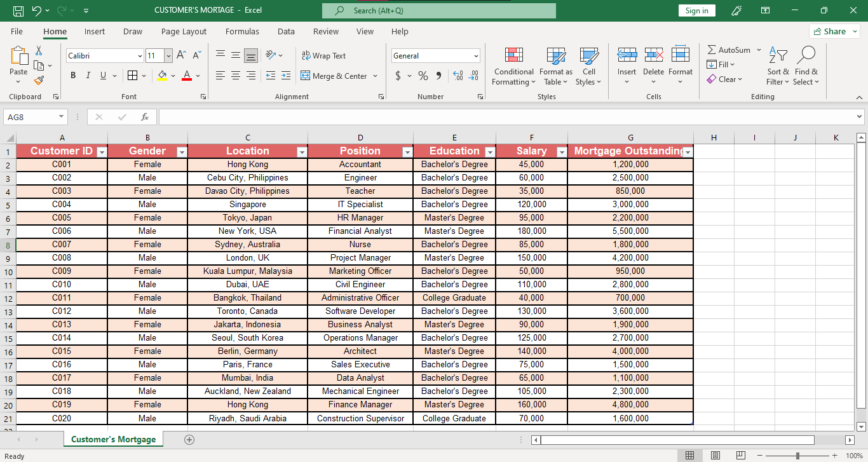Expand the Name Box dropdown arrow
Screen dimensions: 868x462
(61, 117)
